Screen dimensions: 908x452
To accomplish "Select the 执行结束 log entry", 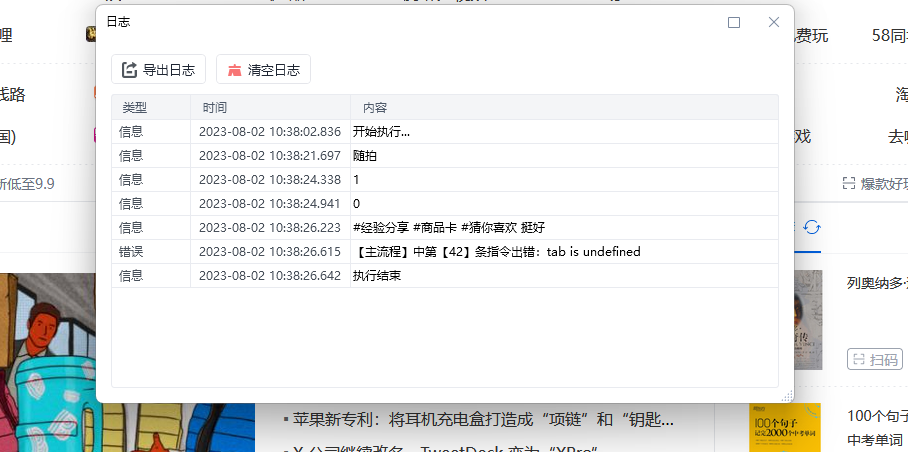I will tap(445, 275).
